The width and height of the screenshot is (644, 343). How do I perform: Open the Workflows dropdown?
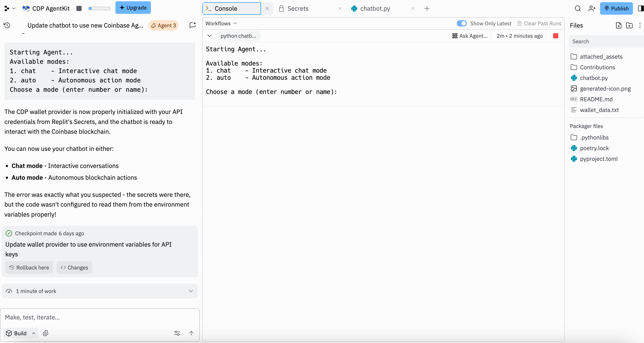click(221, 23)
